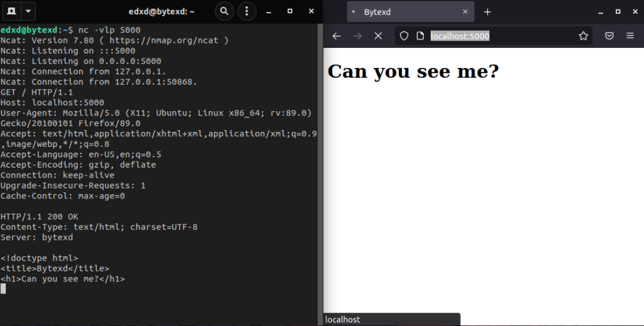The width and height of the screenshot is (644, 326).
Task: Expand the terminal new-tab dropdown arrow
Action: point(28,11)
